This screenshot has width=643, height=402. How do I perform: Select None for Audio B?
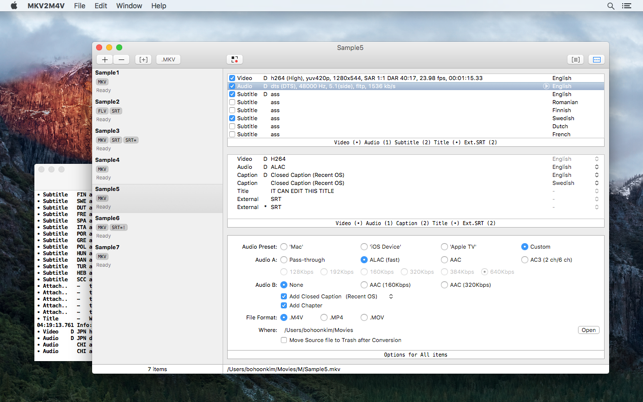pyautogui.click(x=284, y=285)
